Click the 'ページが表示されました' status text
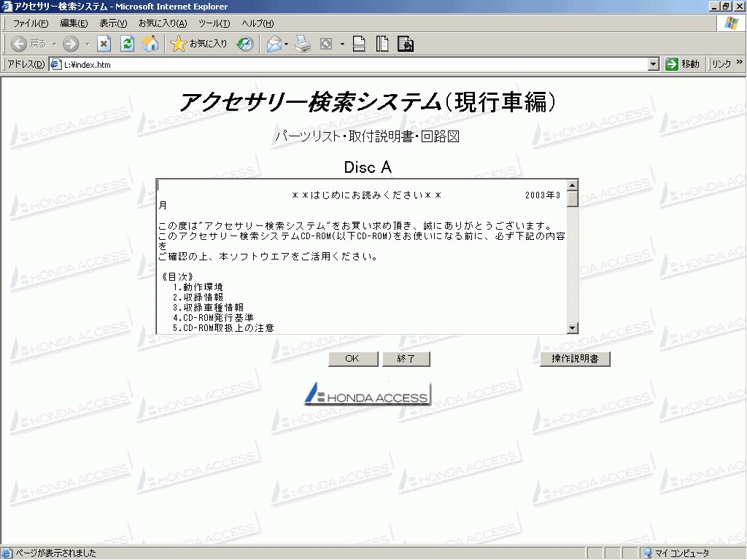 [x=55, y=553]
